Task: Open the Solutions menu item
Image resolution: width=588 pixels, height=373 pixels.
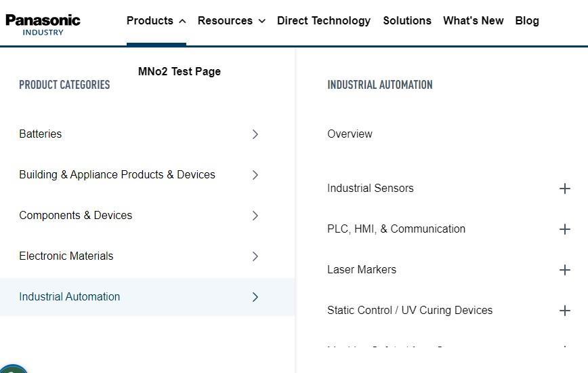Action: (407, 20)
